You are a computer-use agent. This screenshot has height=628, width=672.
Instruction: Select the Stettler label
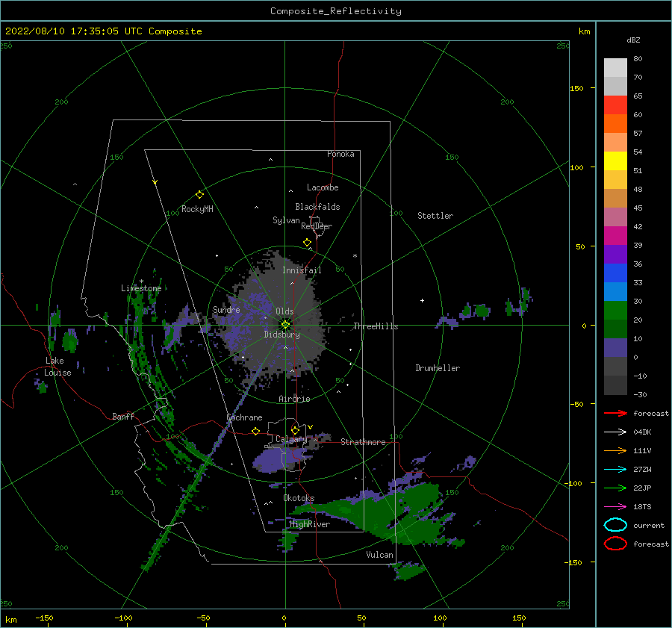tap(435, 216)
